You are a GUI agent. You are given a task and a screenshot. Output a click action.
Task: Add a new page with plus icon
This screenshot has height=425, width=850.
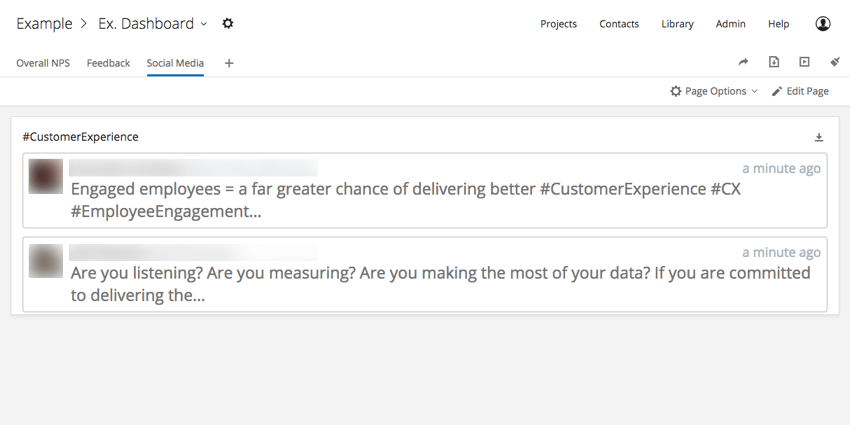coord(229,63)
